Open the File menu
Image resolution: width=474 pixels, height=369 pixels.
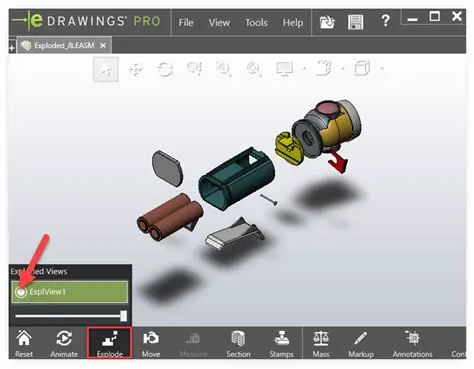coord(186,23)
